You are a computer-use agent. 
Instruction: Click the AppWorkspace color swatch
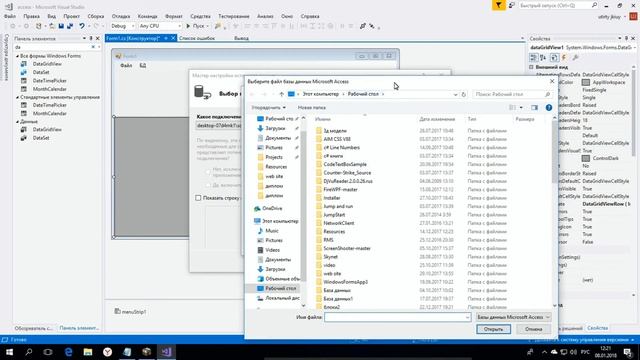[x=586, y=82]
